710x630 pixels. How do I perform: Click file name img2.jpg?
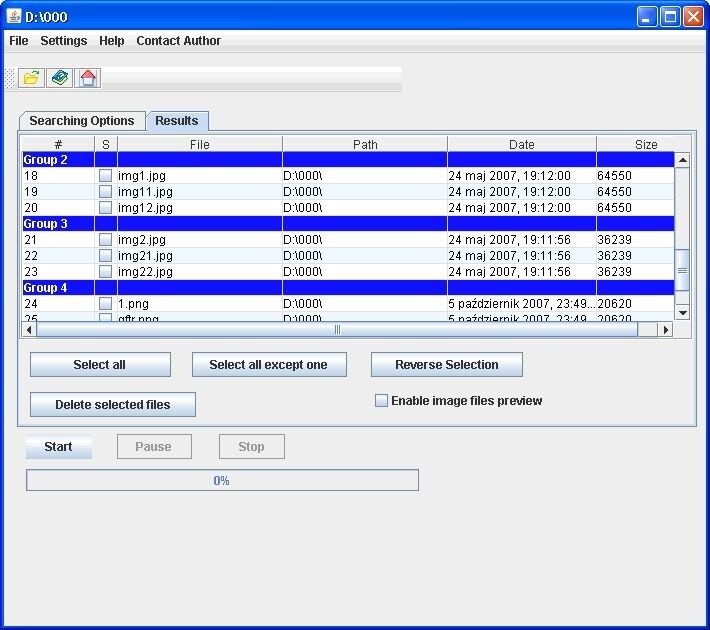pos(142,240)
